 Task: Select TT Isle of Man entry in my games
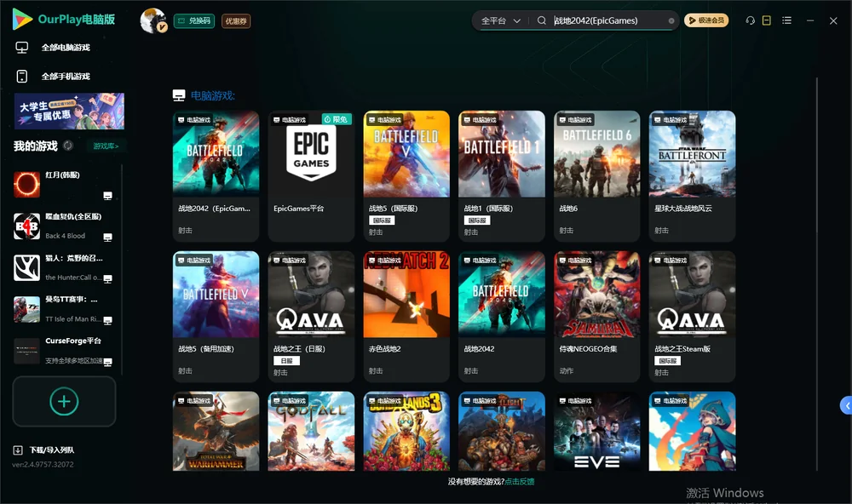click(64, 309)
